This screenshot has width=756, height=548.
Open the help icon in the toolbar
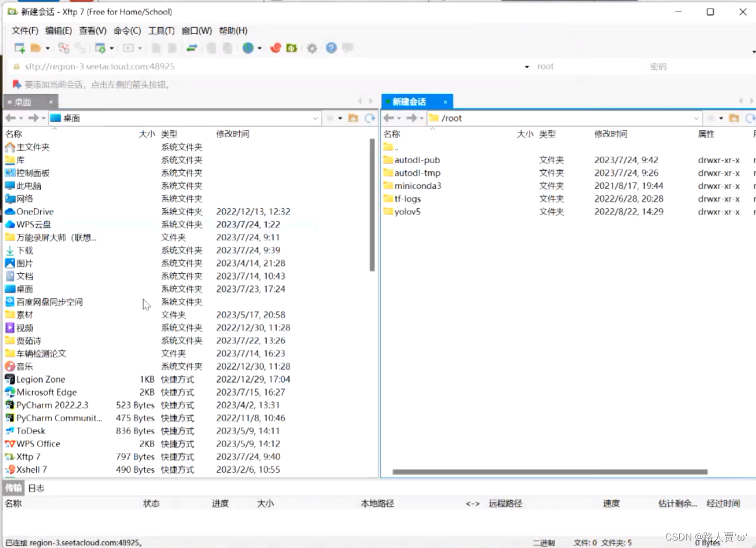pyautogui.click(x=330, y=48)
